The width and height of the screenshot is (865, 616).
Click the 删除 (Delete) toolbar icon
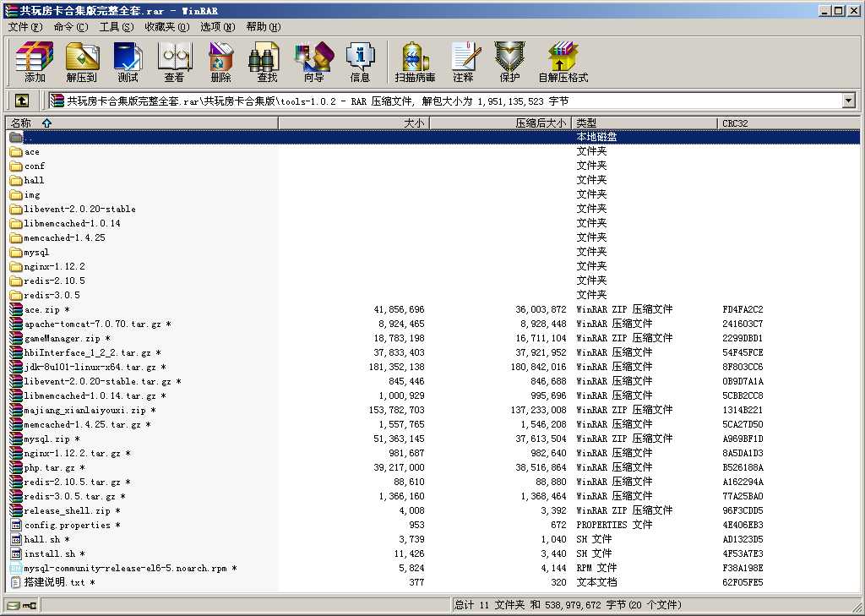click(220, 62)
